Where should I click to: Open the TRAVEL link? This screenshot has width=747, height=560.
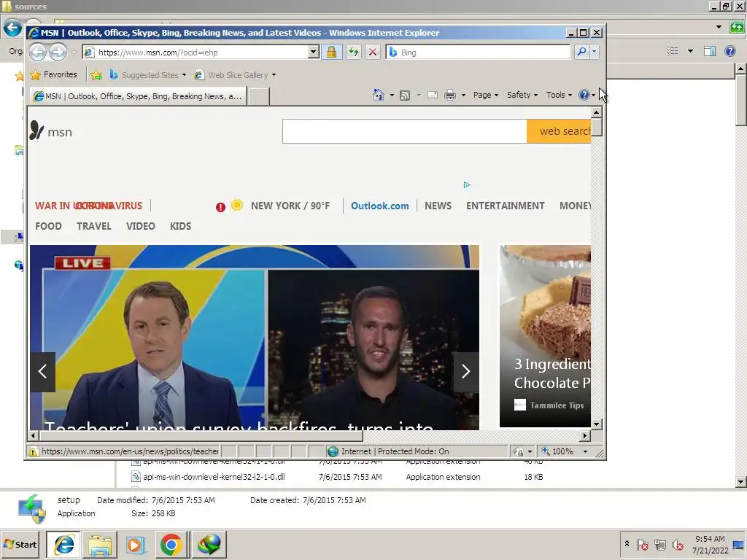[93, 226]
